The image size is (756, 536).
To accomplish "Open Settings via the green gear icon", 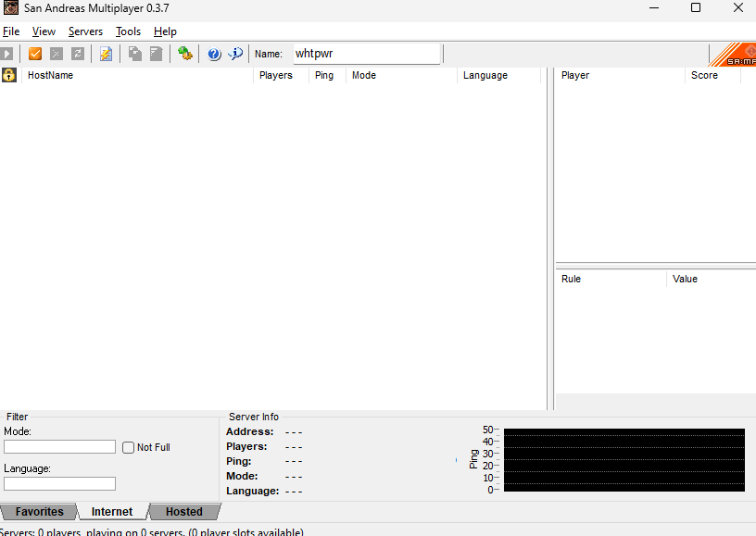I will (x=185, y=54).
